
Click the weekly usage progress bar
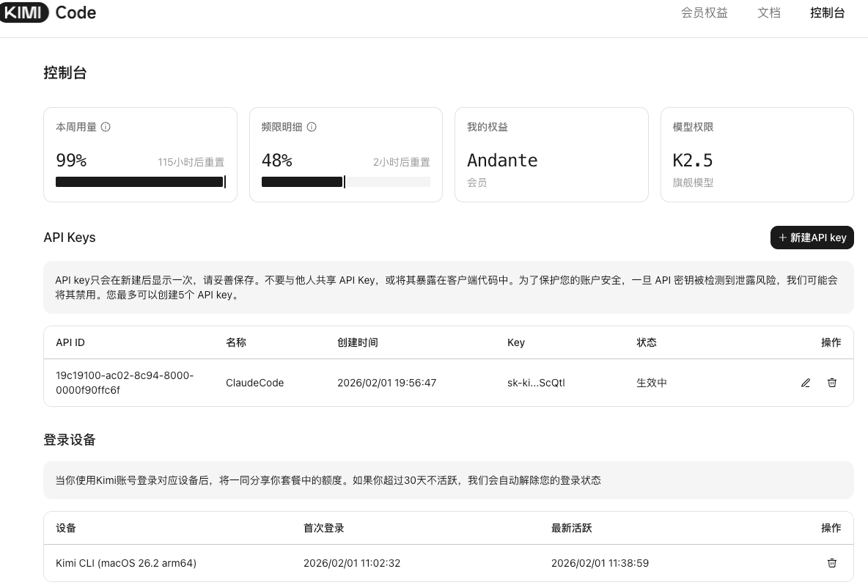140,182
